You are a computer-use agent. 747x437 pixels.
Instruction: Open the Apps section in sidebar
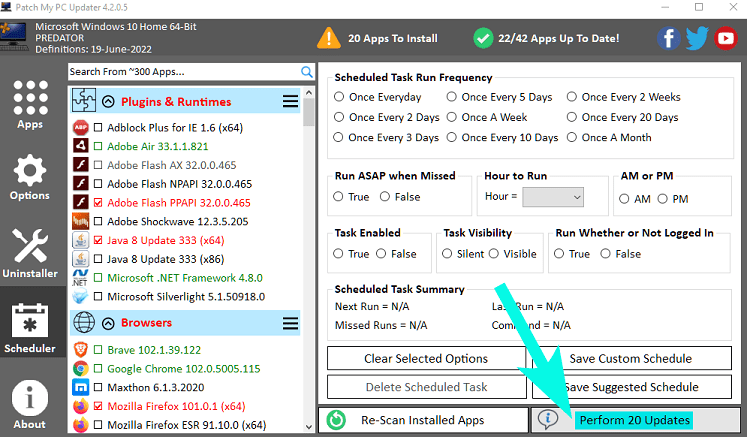pos(30,105)
